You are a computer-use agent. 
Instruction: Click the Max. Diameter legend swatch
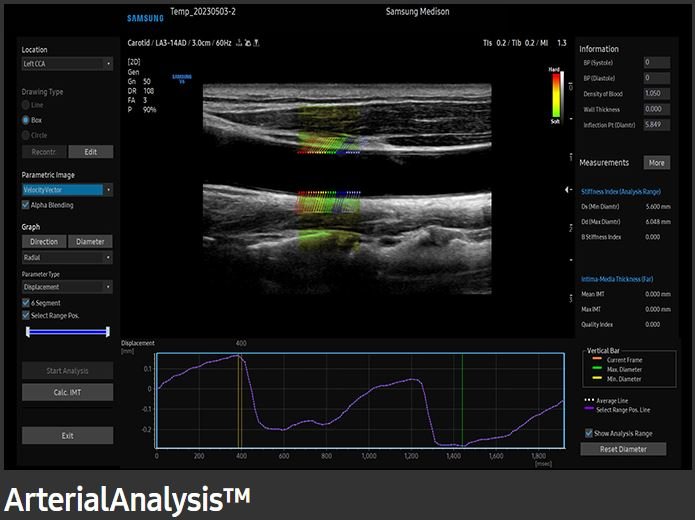tap(597, 368)
